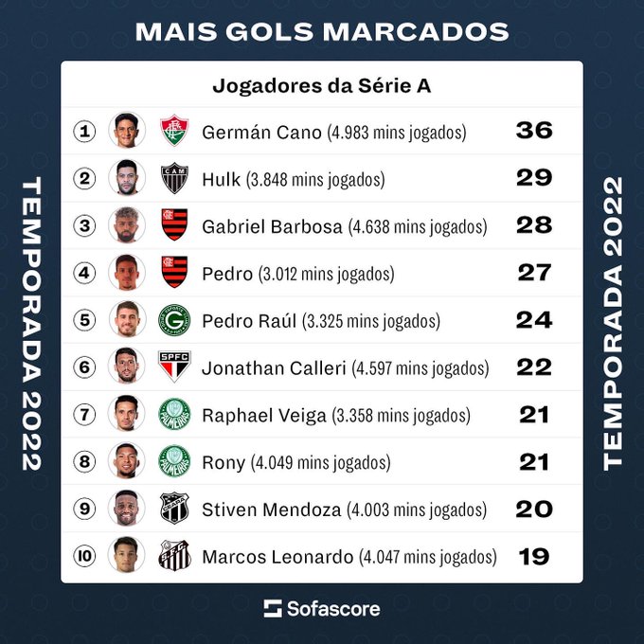Click Rony's 21 goals number
The image size is (644, 644).
click(534, 462)
